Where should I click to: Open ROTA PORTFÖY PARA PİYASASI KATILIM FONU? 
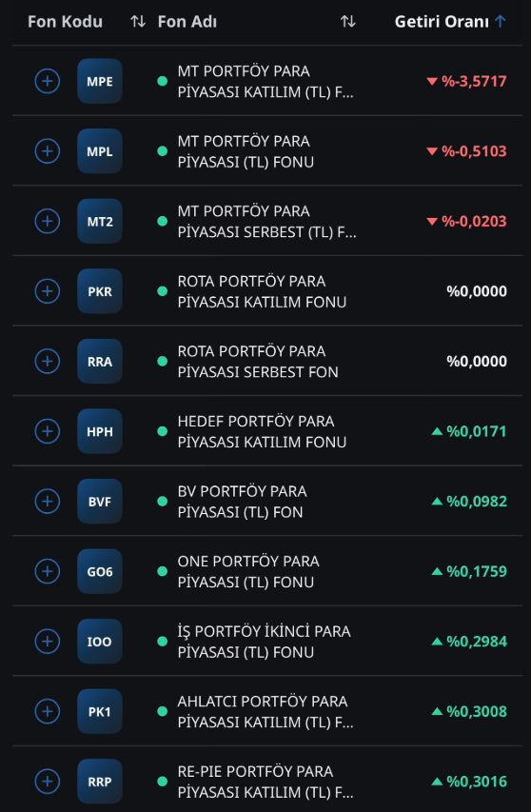tap(262, 291)
